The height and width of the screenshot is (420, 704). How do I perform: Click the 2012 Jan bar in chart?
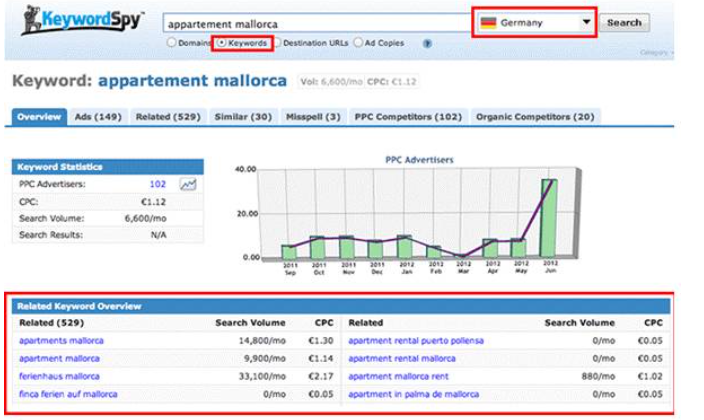(x=405, y=246)
